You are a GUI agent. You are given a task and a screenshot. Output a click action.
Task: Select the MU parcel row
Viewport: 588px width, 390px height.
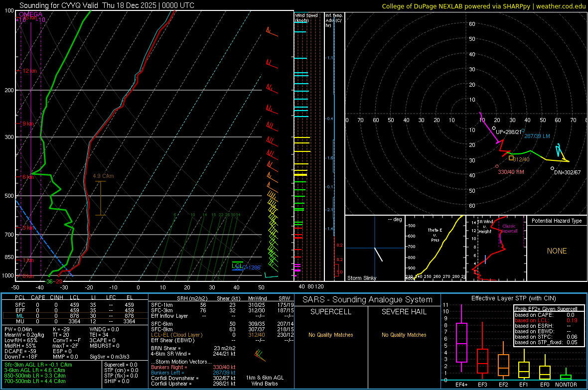75,321
